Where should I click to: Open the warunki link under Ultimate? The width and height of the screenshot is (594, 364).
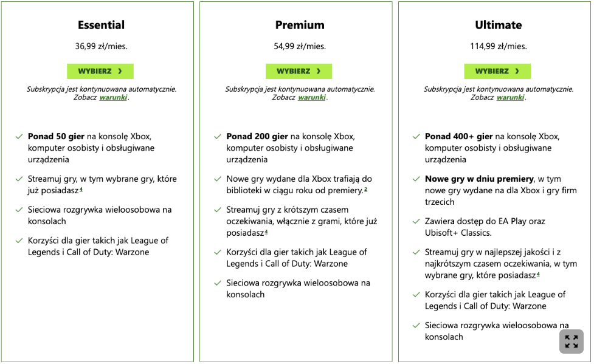point(511,97)
